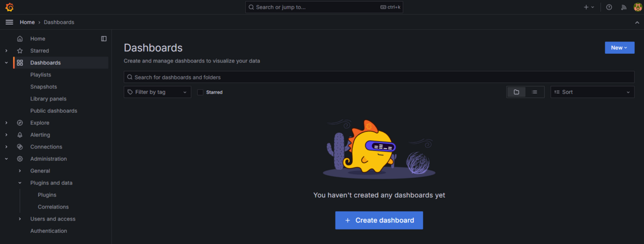Toggle the Starred checkbox filter
644x244 pixels.
200,92
